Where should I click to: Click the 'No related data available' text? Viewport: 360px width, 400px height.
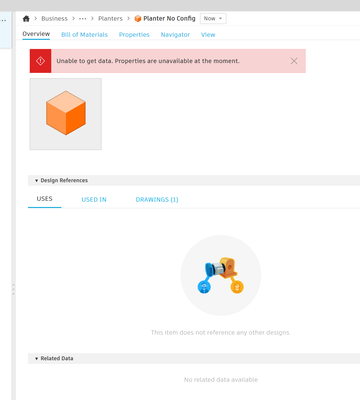coord(221,380)
